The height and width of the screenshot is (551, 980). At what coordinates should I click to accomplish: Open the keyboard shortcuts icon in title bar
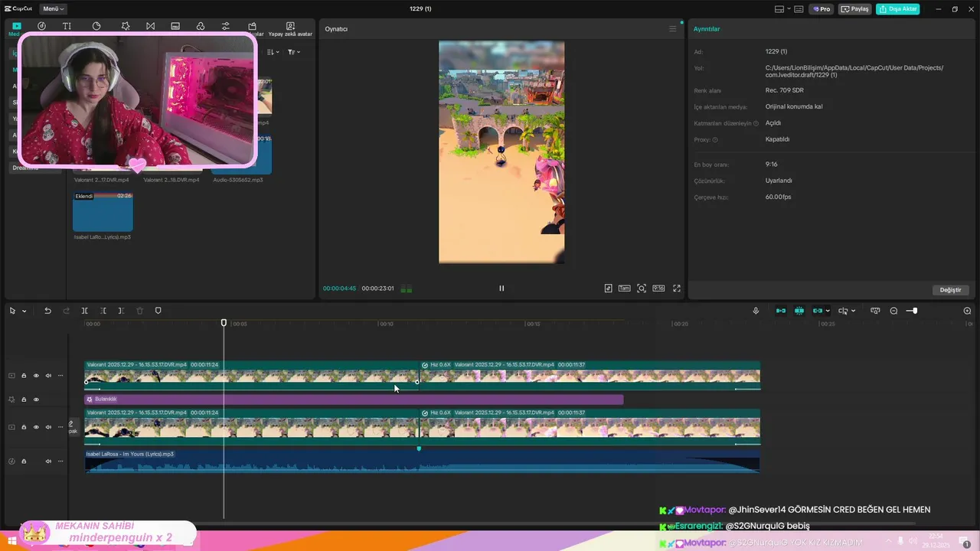799,9
